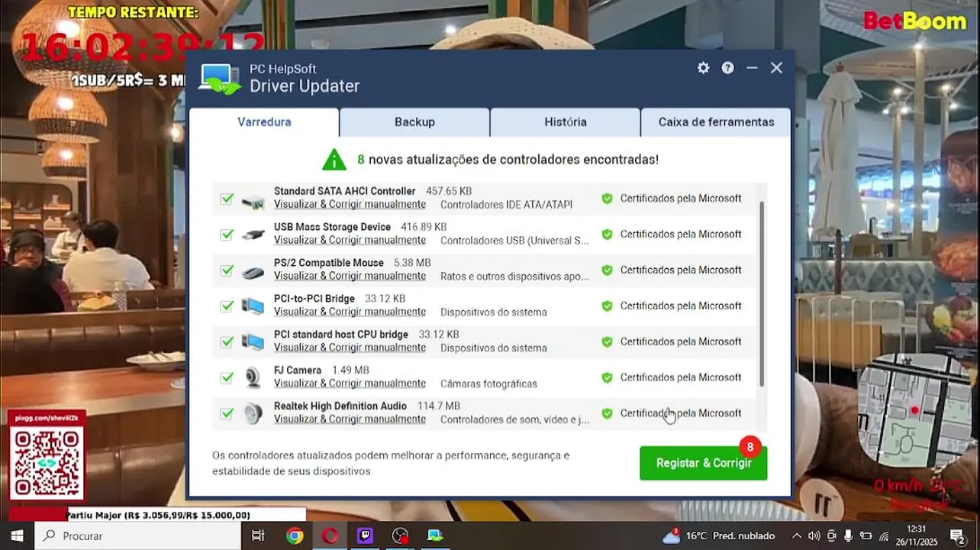
Task: Click the QR code in stream overlay
Action: (47, 464)
